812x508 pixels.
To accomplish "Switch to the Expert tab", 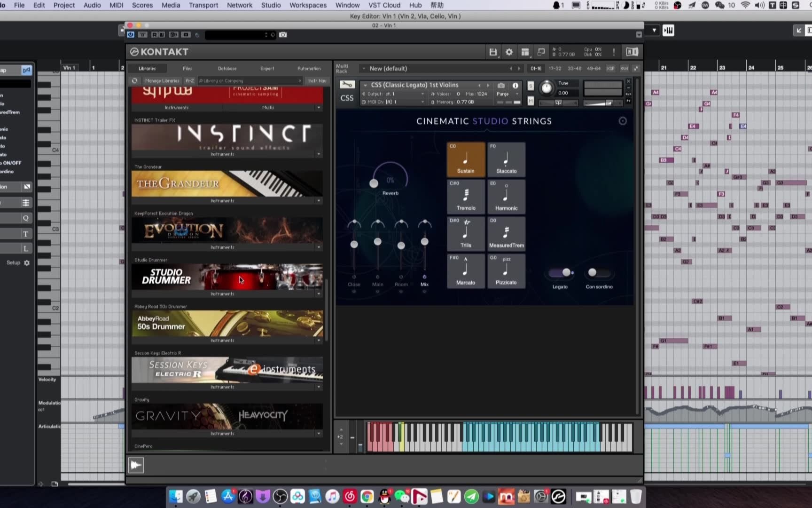I will 267,69.
